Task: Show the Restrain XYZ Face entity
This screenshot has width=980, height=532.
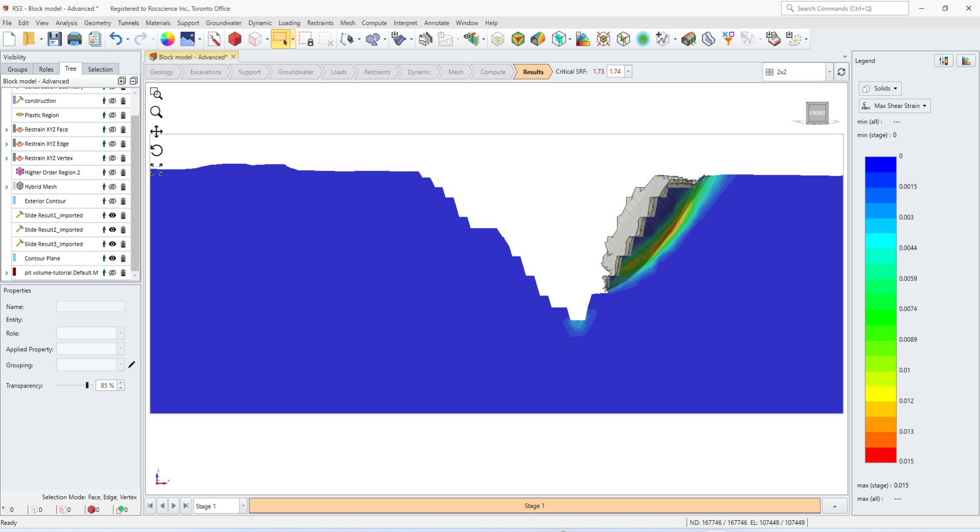Action: coord(113,130)
